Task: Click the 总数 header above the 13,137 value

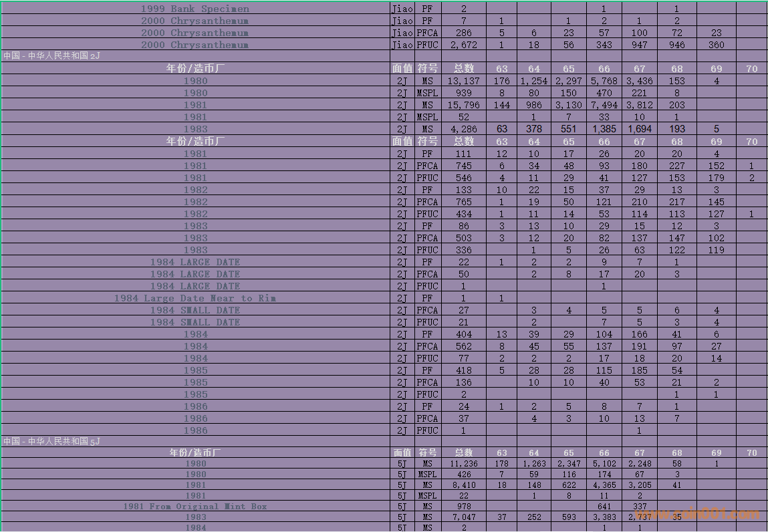Action: tap(463, 68)
